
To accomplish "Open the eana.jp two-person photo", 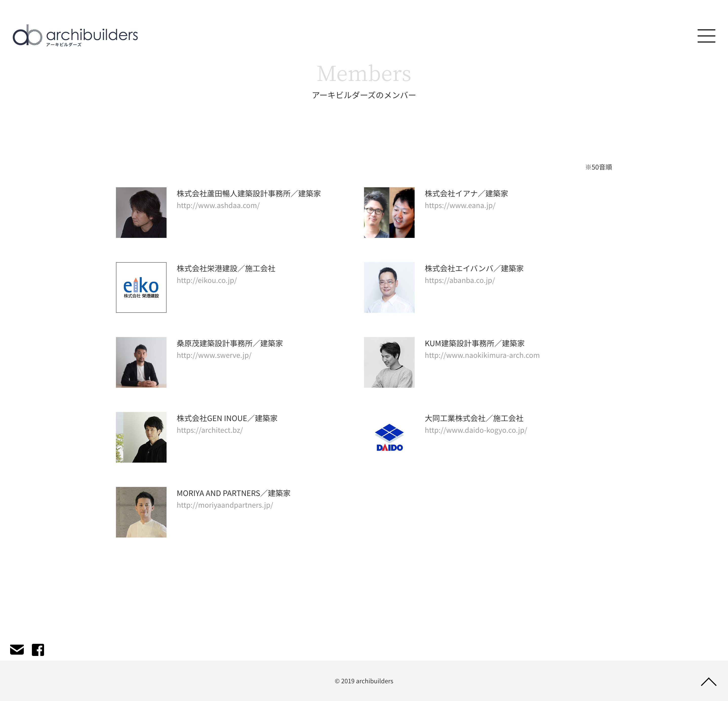I will click(389, 212).
